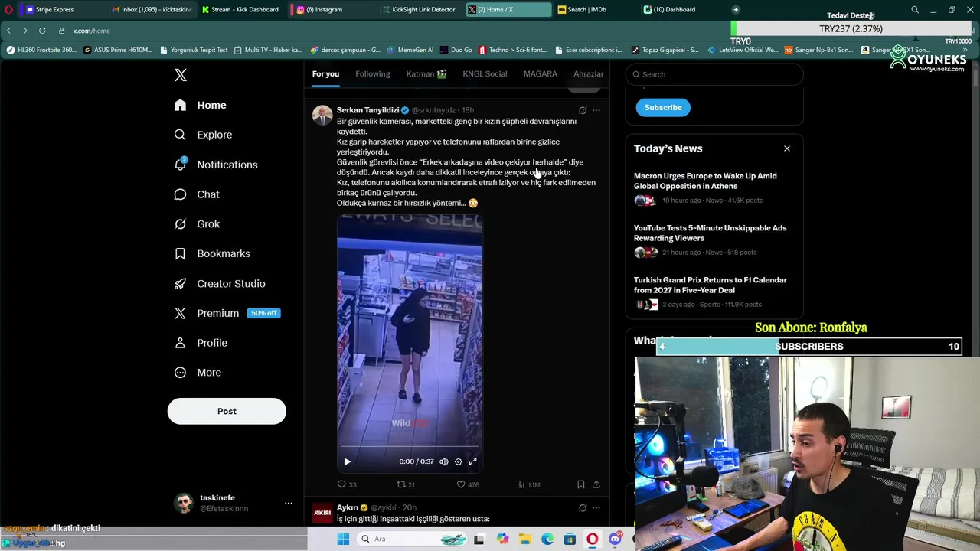Share Serkan Tanyildizi's post
Viewport: 980px width, 551px height.
pos(596,484)
